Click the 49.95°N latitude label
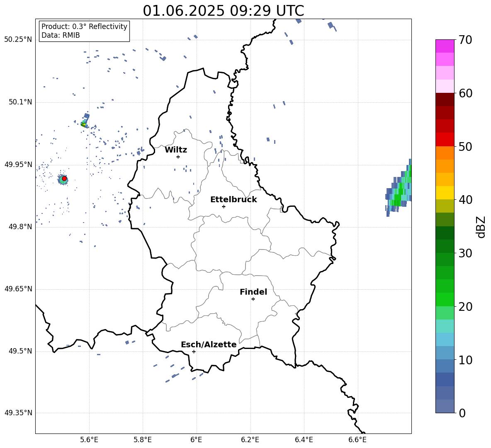 pyautogui.click(x=18, y=165)
